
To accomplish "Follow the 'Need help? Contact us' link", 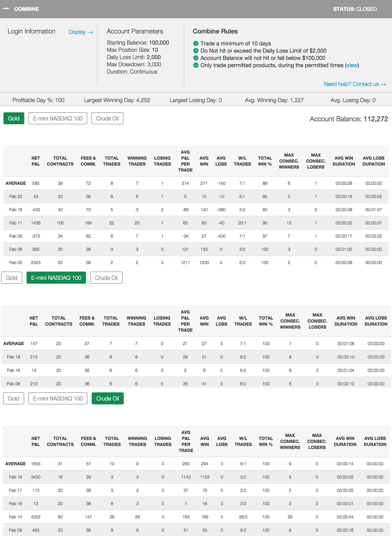I will [355, 84].
